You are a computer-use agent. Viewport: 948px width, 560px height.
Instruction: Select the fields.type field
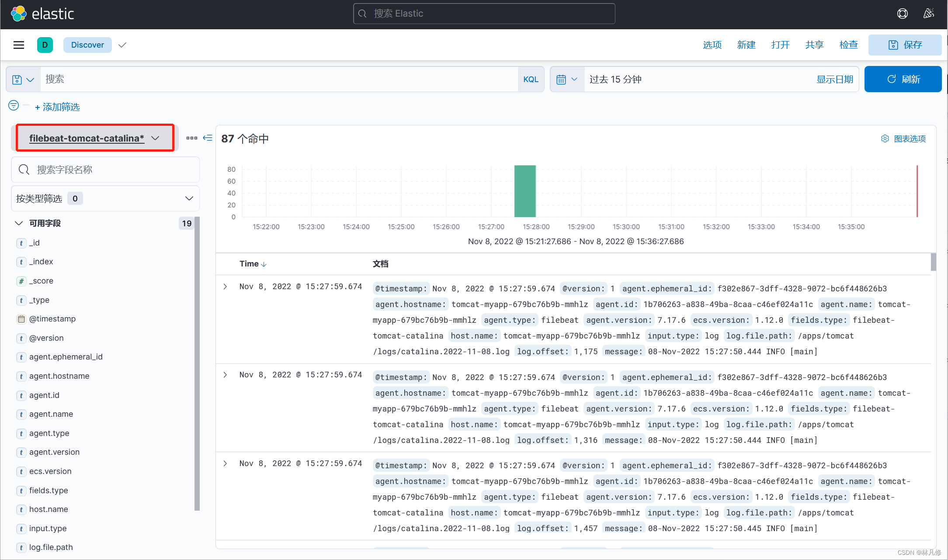click(x=49, y=491)
